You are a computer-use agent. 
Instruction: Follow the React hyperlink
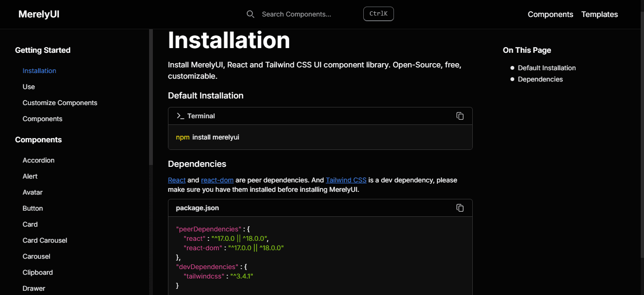177,180
